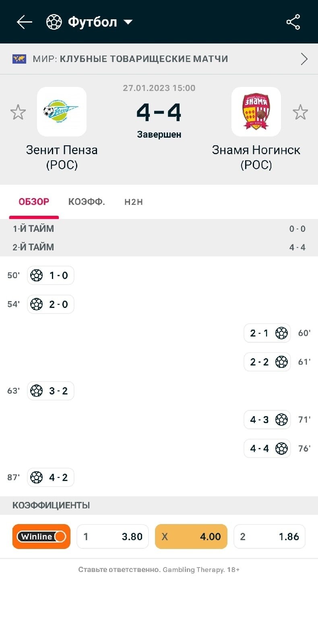Select highlighted draw odds 4.00

[x=191, y=536]
